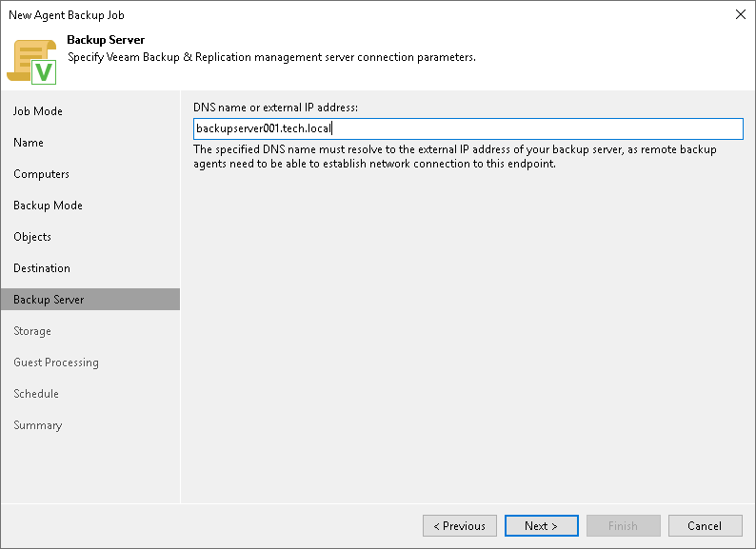Image resolution: width=756 pixels, height=549 pixels.
Task: Click the 'New Agent Backup Job' title text
Action: [x=67, y=15]
